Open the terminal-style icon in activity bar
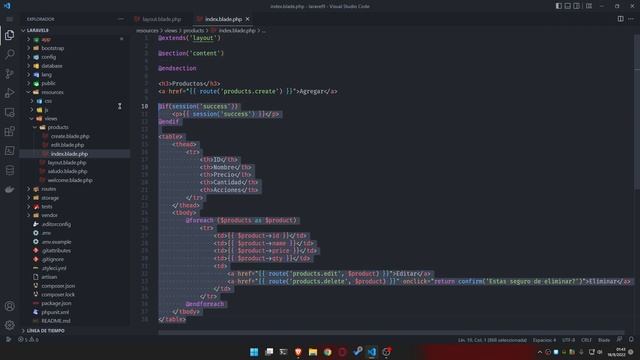 pyautogui.click(x=9, y=151)
